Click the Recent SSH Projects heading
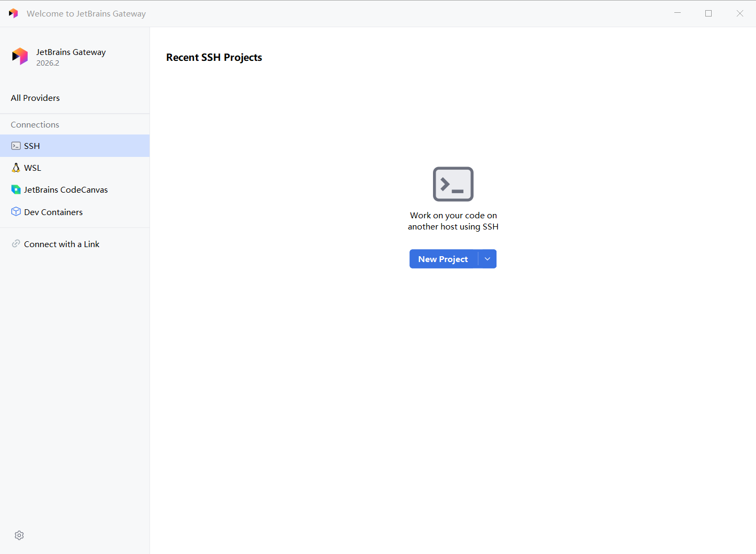 tap(214, 57)
